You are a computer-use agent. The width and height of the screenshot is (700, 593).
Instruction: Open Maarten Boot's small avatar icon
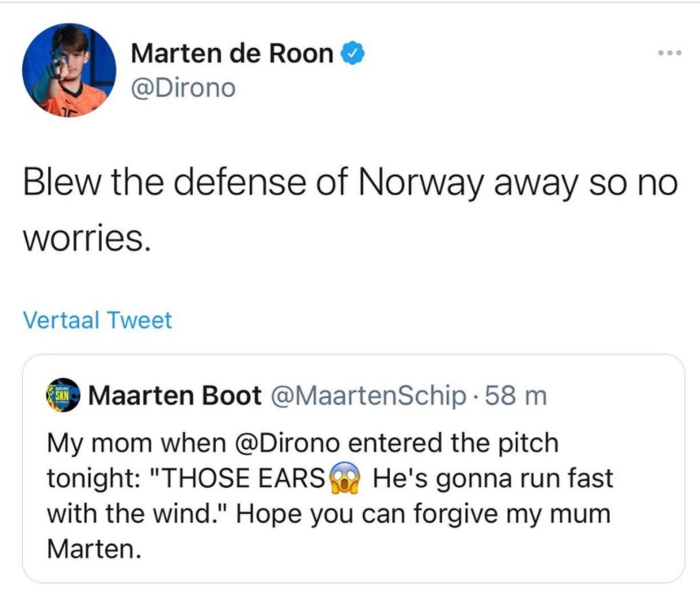tap(63, 395)
